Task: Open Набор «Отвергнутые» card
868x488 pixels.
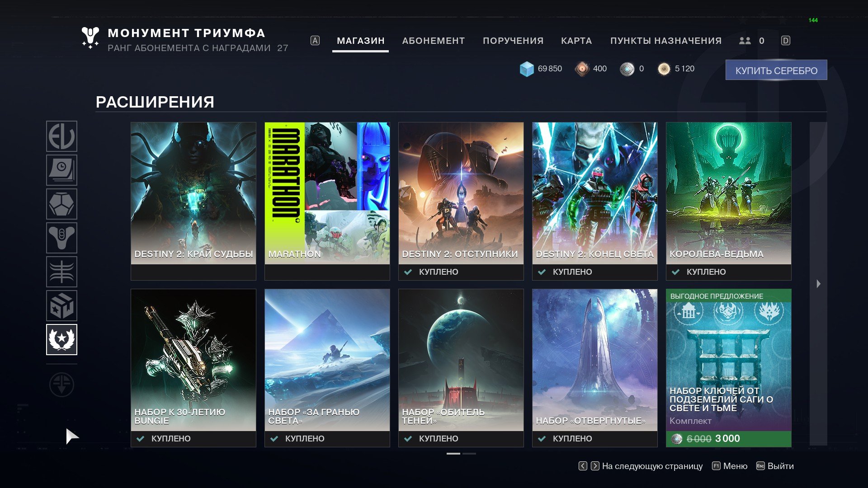Action: pos(595,368)
